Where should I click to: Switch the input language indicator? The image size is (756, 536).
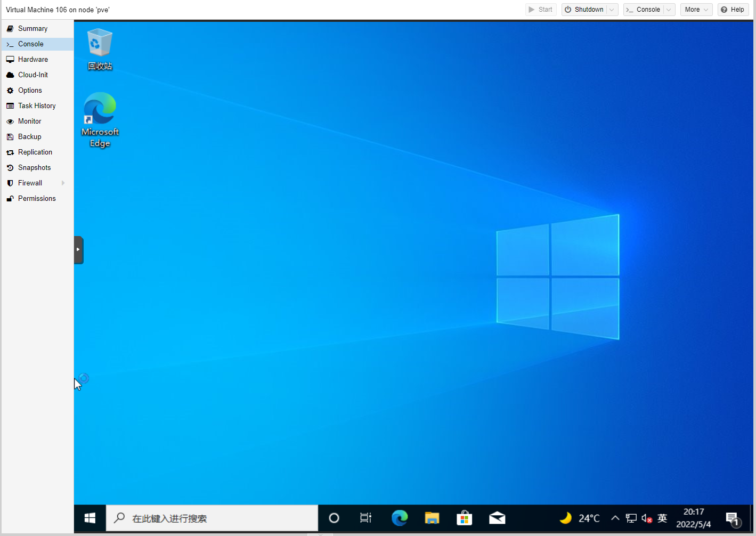coord(662,518)
